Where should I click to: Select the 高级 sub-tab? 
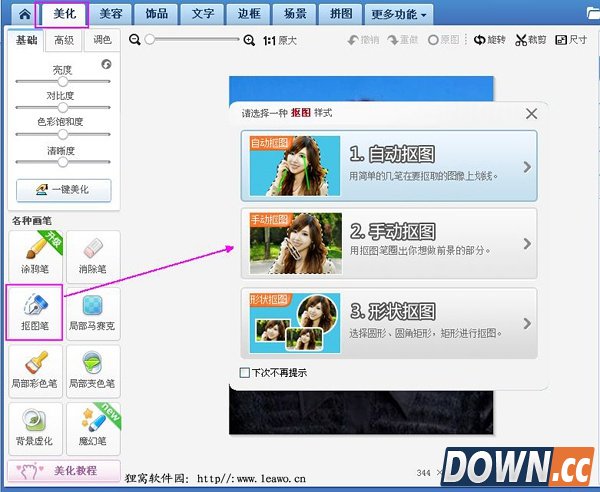(64, 40)
